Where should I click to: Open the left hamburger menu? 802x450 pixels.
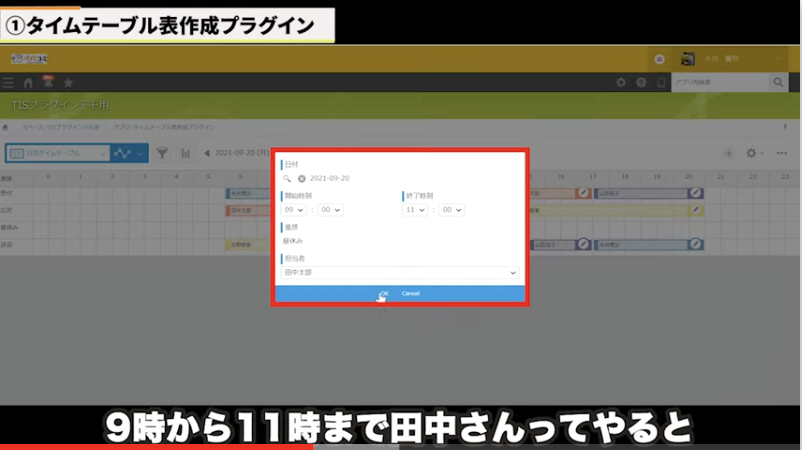tap(9, 83)
